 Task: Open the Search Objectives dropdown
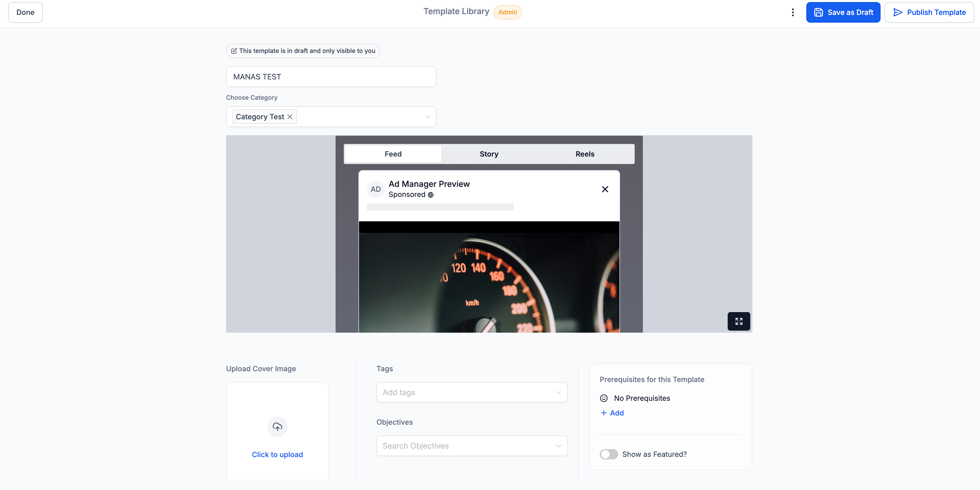point(472,446)
